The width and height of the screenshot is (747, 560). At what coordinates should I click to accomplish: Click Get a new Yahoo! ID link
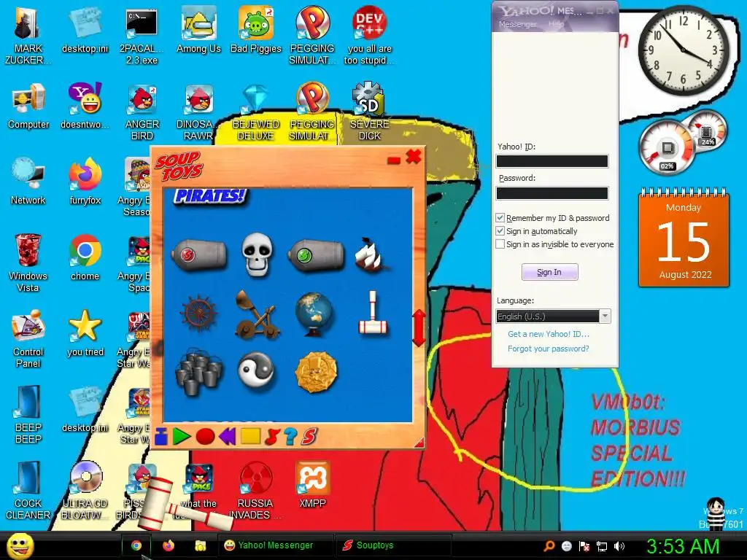point(549,334)
